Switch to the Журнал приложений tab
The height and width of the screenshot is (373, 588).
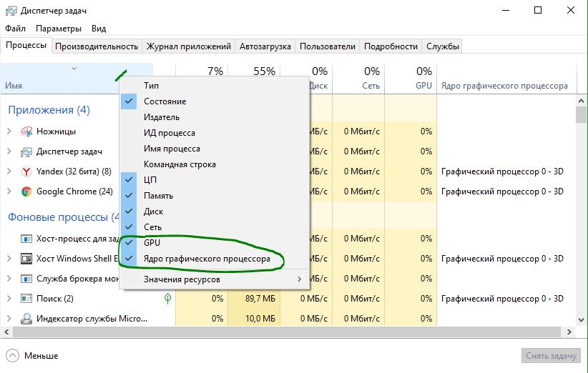pyautogui.click(x=188, y=46)
